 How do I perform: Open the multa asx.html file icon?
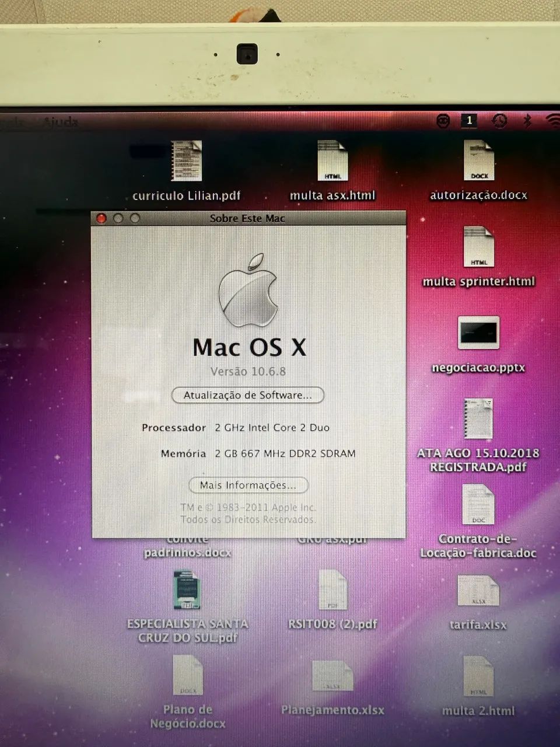[x=332, y=160]
